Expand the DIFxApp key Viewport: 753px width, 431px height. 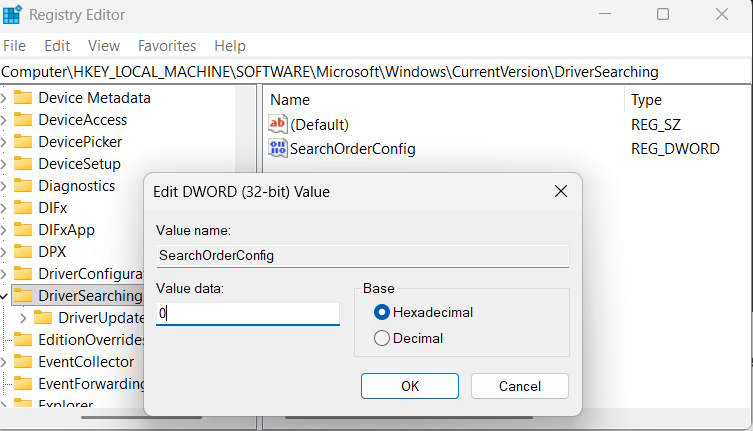(4, 230)
